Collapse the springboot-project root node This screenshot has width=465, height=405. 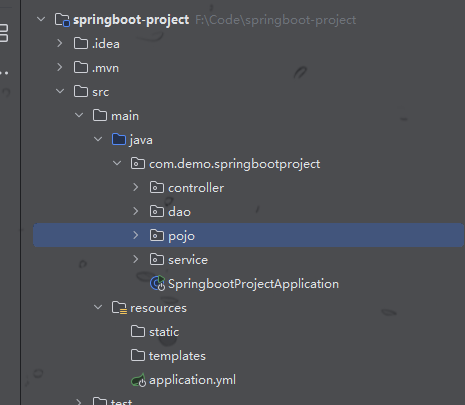click(x=41, y=19)
